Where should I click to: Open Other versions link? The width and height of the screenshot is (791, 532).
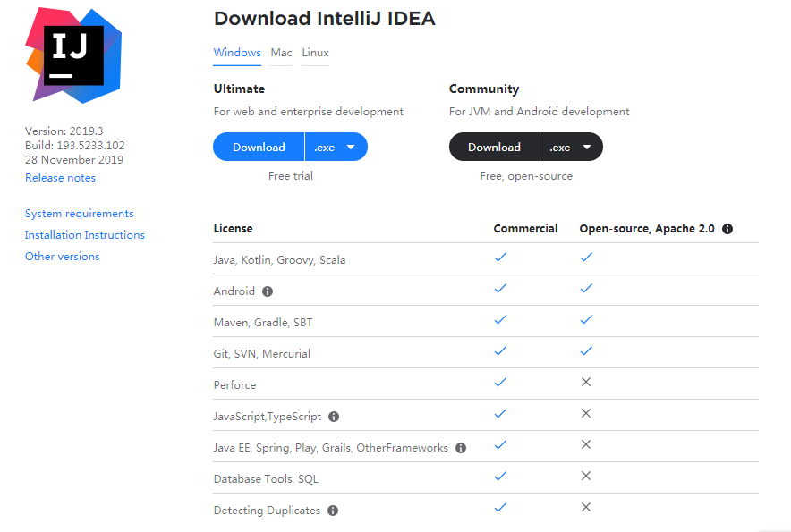(x=62, y=257)
